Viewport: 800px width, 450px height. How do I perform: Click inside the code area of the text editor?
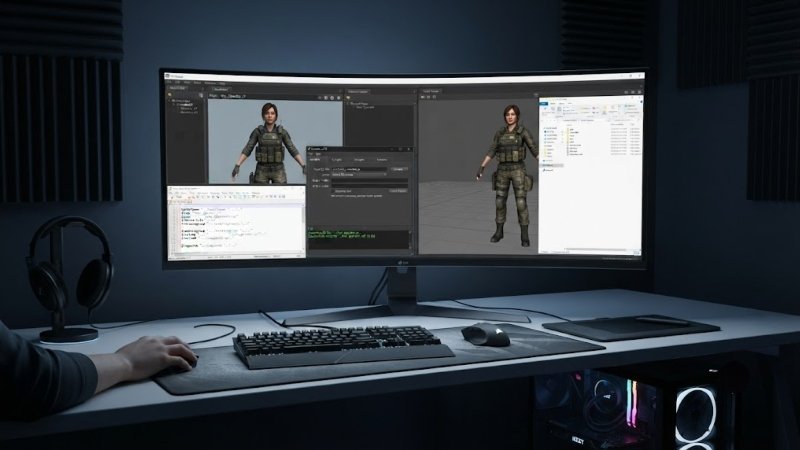point(240,229)
